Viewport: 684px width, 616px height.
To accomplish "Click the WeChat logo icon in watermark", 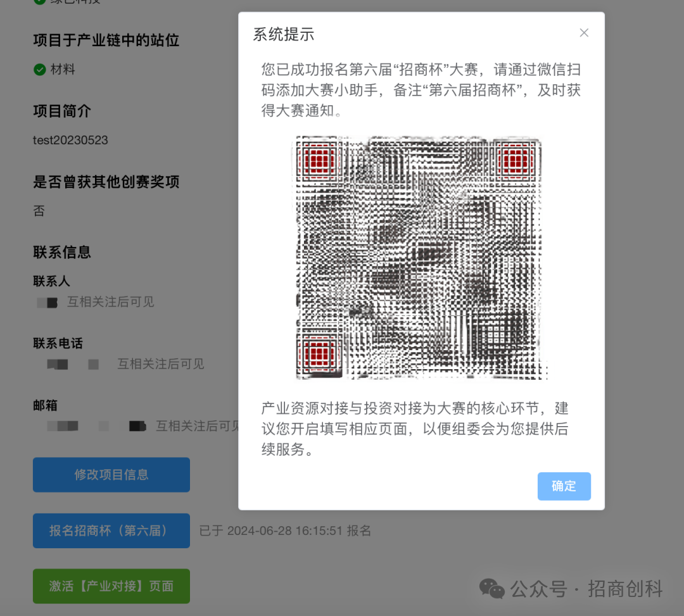I will click(x=491, y=589).
